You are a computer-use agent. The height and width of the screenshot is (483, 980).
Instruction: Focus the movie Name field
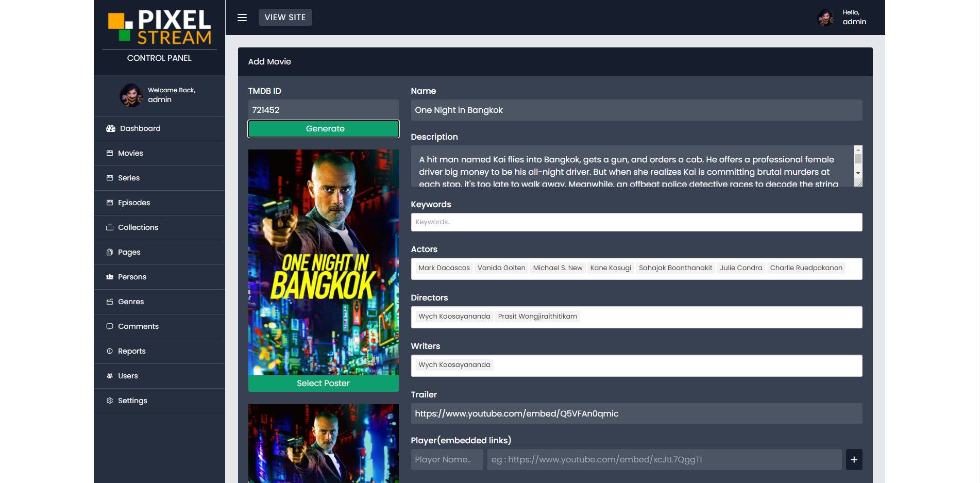coord(636,110)
